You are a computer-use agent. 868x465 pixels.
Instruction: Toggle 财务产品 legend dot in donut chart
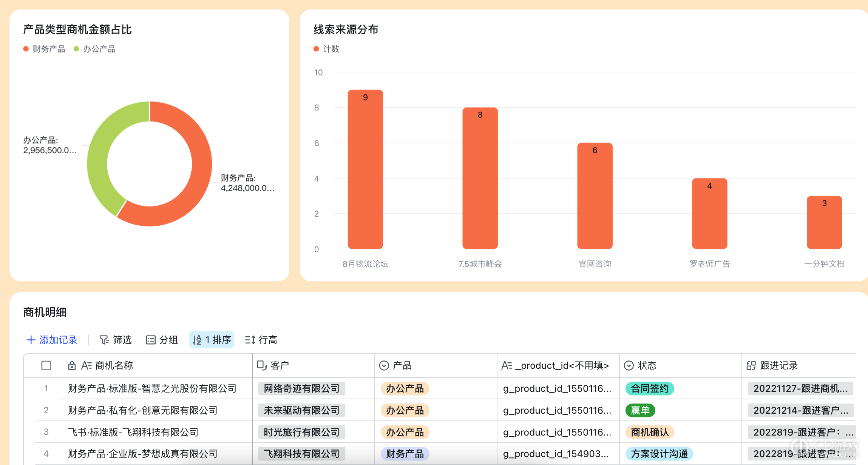26,49
